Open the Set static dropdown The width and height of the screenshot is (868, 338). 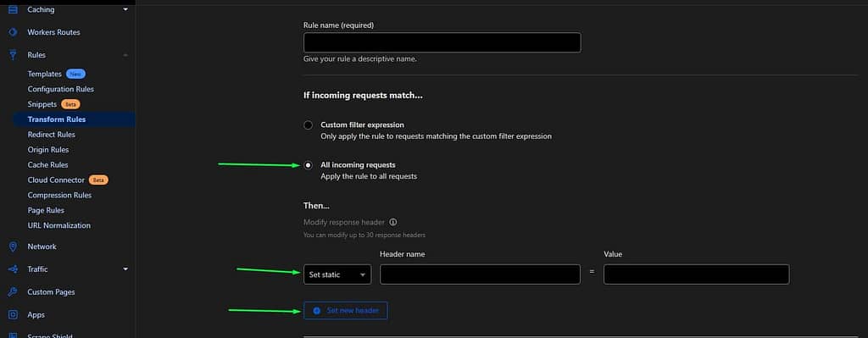[337, 274]
